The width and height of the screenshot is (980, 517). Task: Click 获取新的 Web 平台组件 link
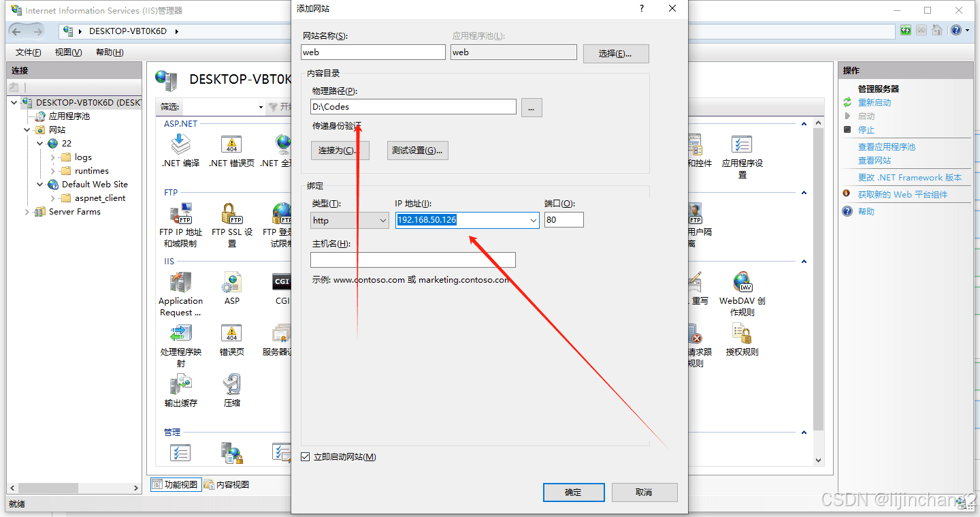pyautogui.click(x=902, y=194)
